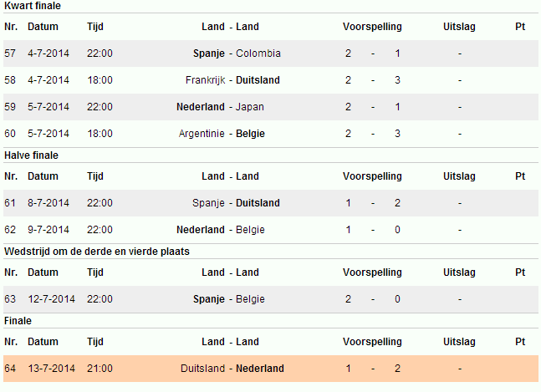541x392 pixels.
Task: Click the Kwart finale section heading
Action: coord(33,6)
